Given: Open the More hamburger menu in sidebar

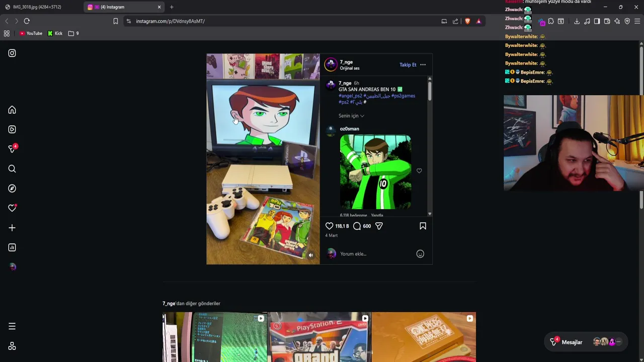Looking at the screenshot, I should coord(12,327).
